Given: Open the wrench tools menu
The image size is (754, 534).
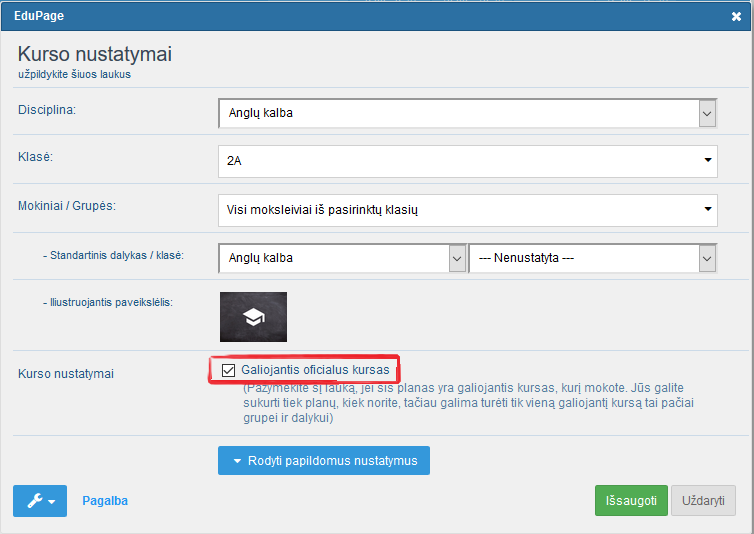Looking at the screenshot, I should click(x=33, y=501).
